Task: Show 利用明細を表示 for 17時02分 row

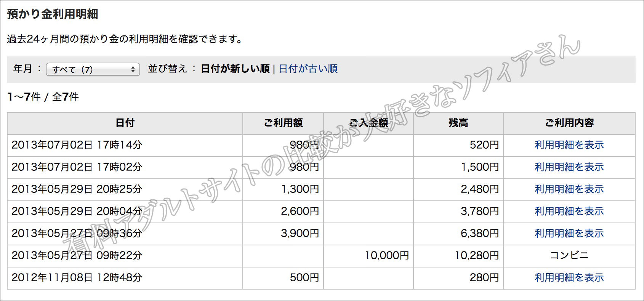Action: 569,167
